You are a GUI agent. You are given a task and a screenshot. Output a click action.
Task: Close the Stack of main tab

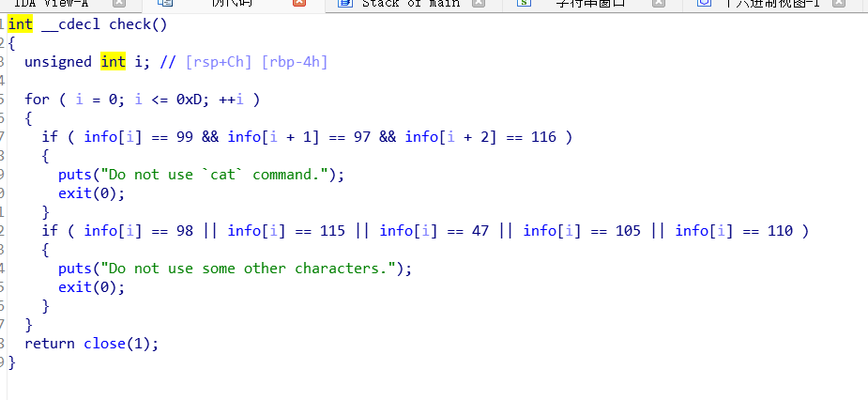pyautogui.click(x=479, y=4)
